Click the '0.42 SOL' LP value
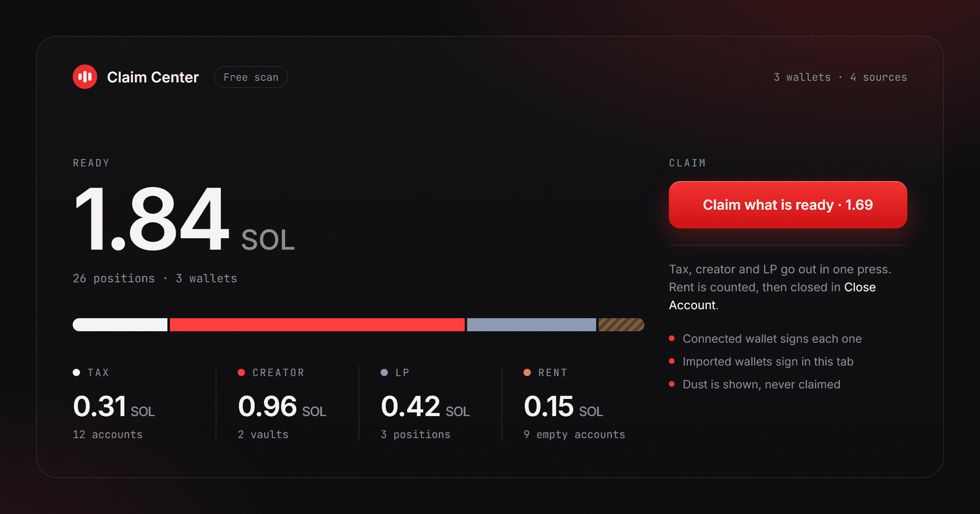 coord(425,406)
